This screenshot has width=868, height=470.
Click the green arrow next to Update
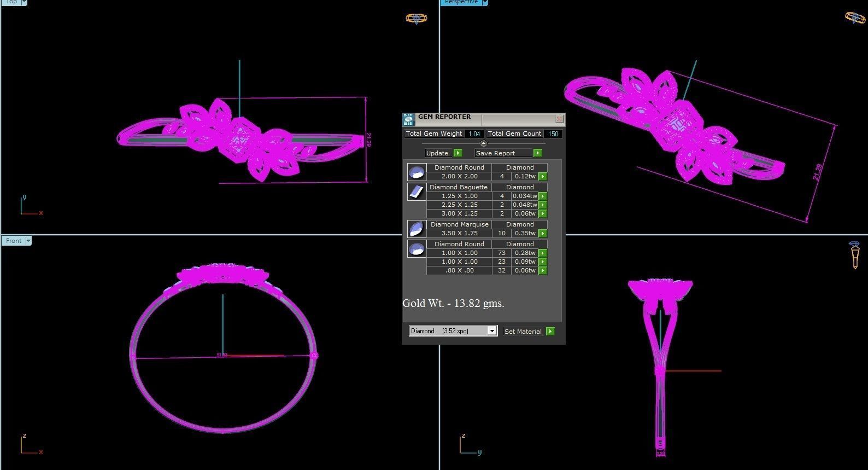click(458, 153)
